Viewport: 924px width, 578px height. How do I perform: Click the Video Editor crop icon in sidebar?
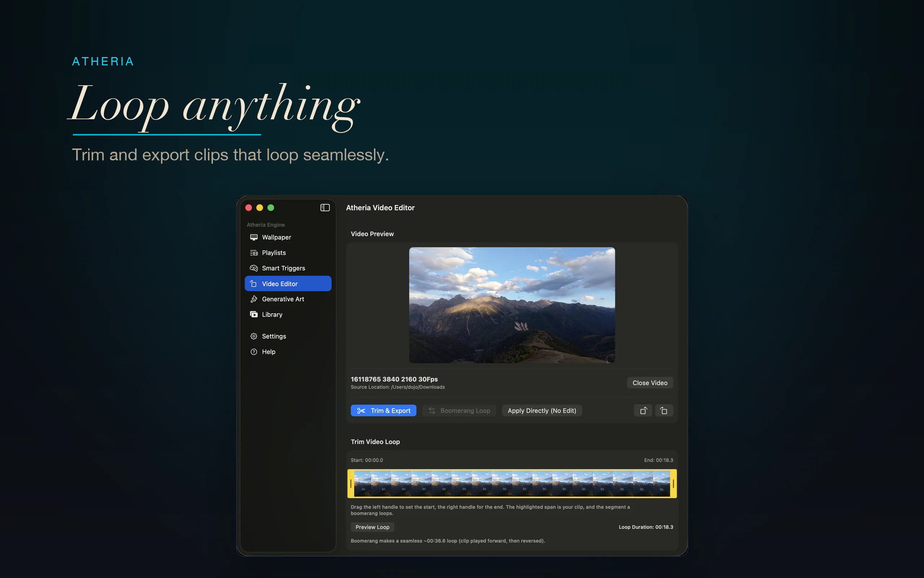click(x=253, y=284)
